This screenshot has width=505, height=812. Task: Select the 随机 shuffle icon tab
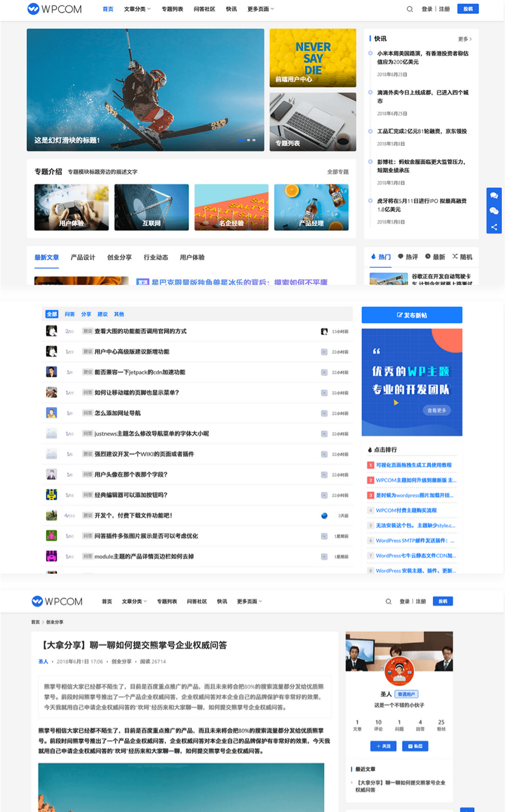pyautogui.click(x=455, y=256)
